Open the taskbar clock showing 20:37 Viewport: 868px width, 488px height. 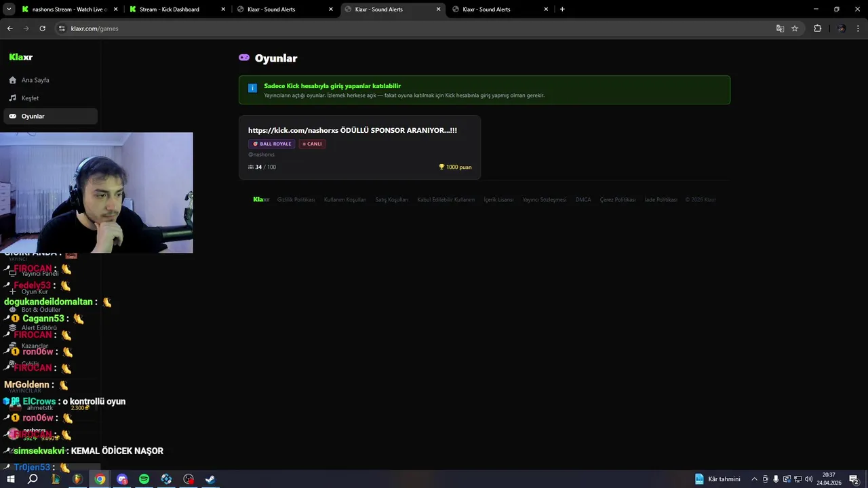point(829,479)
